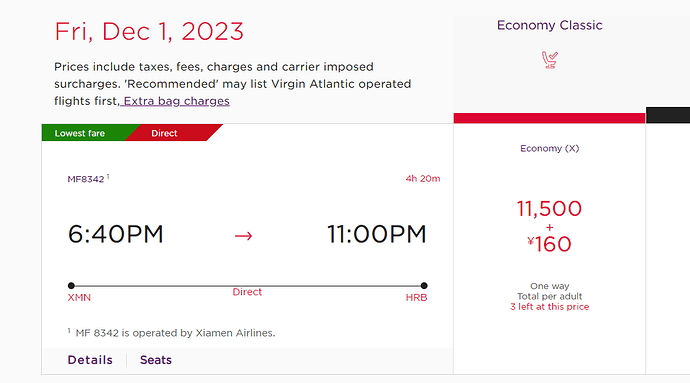Click flight number MF8342
This screenshot has width=690, height=383.
pyautogui.click(x=86, y=179)
